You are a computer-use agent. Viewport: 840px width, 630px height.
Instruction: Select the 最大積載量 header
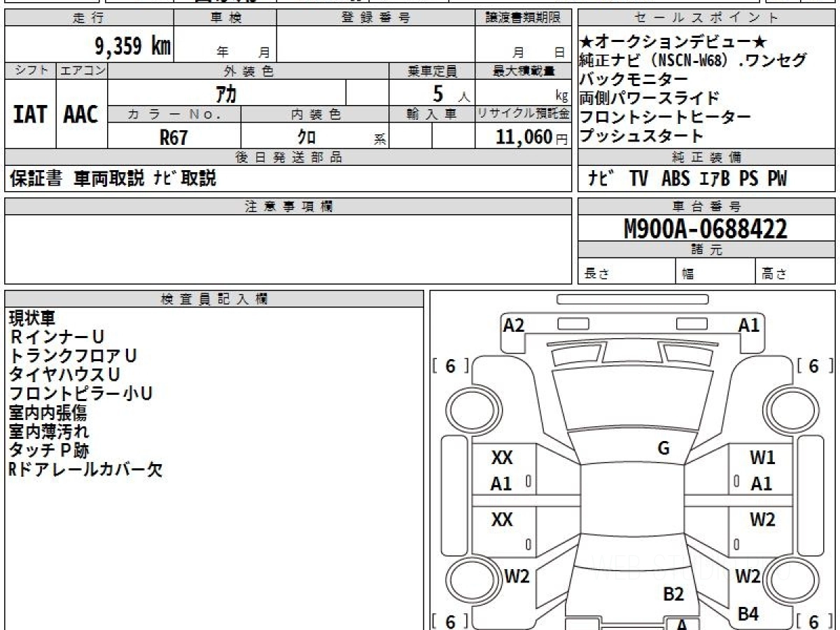coord(524,71)
